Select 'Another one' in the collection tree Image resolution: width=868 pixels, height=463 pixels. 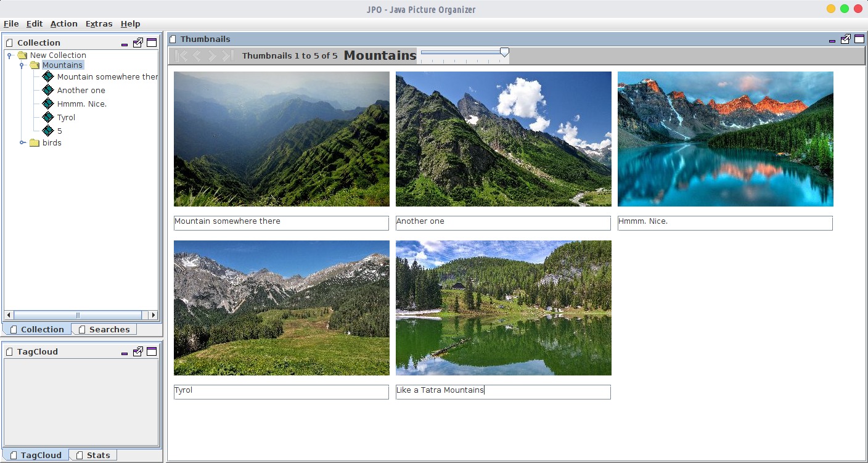[x=81, y=90]
